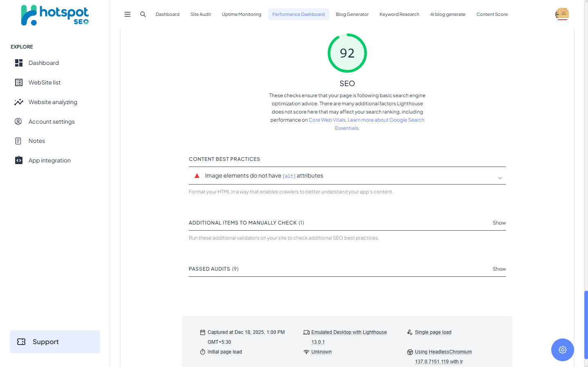Show the passed audits list

499,269
